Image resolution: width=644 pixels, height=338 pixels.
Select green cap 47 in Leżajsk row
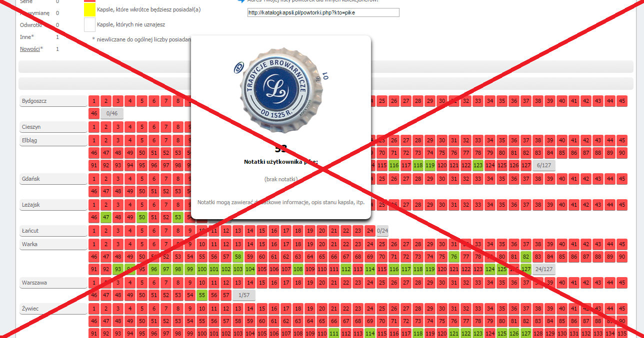[x=106, y=217]
